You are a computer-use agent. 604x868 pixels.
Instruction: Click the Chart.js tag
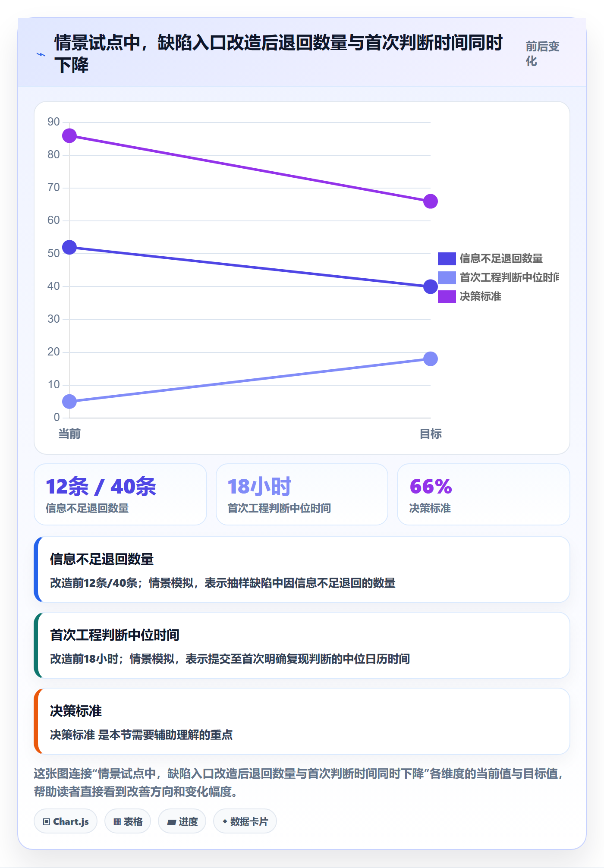click(x=66, y=821)
